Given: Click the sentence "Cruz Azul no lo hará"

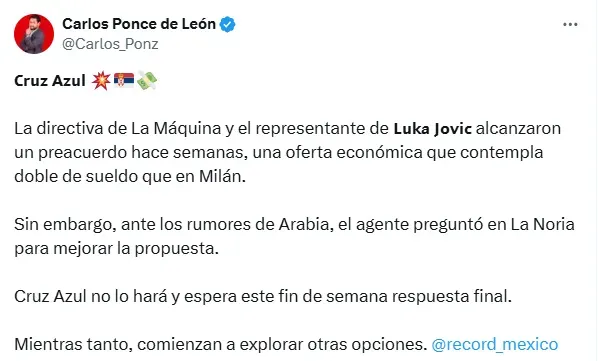Looking at the screenshot, I should [263, 297].
